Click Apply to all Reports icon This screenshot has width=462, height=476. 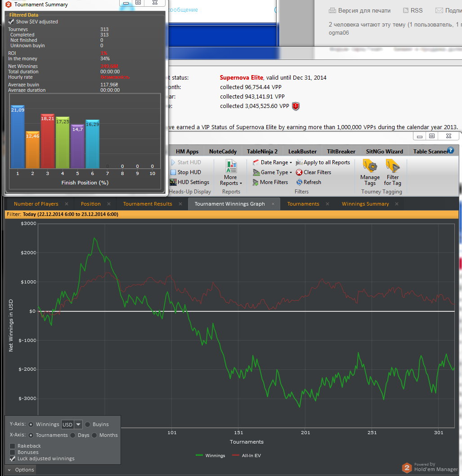(299, 163)
